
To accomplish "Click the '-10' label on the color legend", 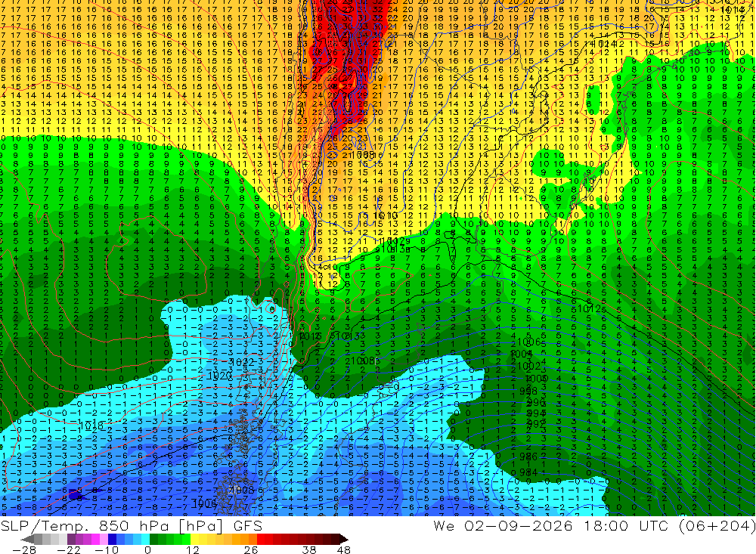I will point(107,549).
